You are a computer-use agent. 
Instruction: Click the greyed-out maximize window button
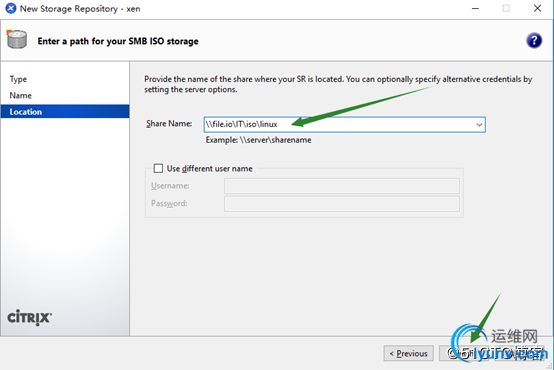tap(506, 8)
